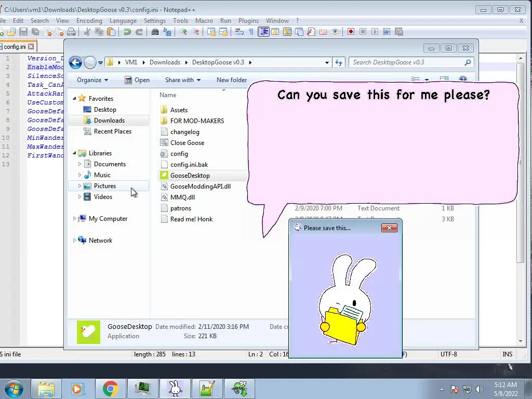Click the Save All icon in Notepad++ toolbar
532x399 pixels.
(x=35, y=32)
